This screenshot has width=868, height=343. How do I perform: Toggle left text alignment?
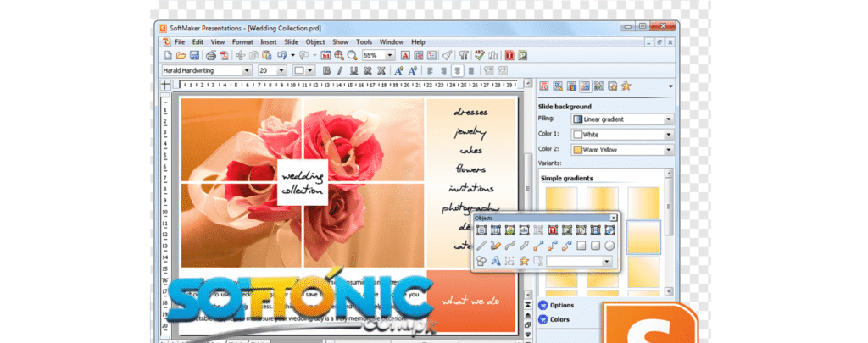pos(430,70)
